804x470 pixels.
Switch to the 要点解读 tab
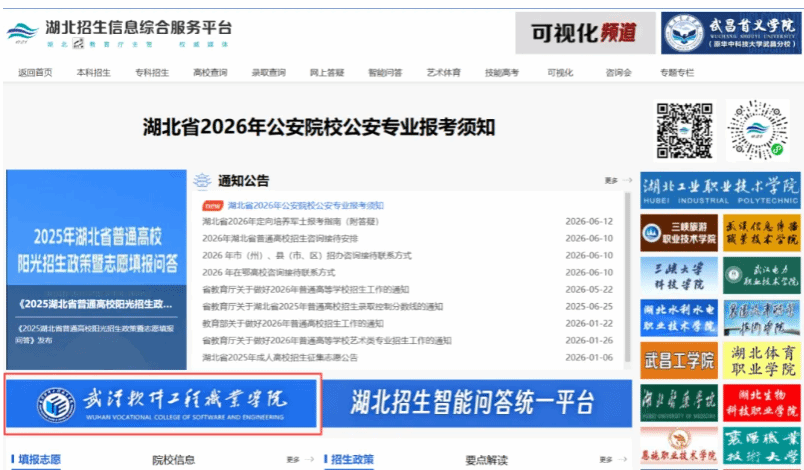point(486,460)
